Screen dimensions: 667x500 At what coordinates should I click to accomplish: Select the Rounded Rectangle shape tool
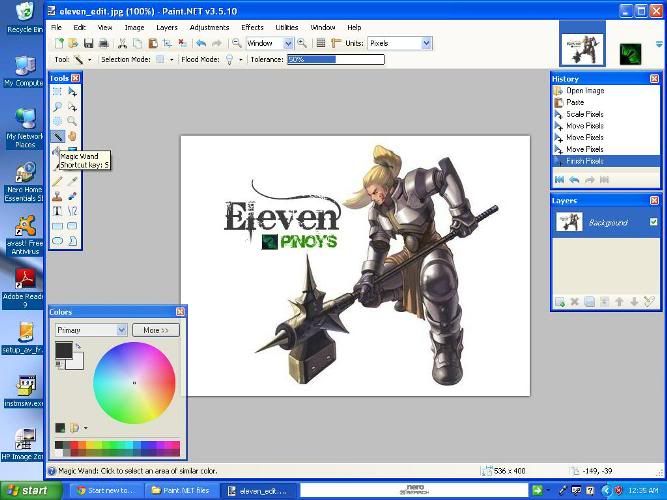72,226
